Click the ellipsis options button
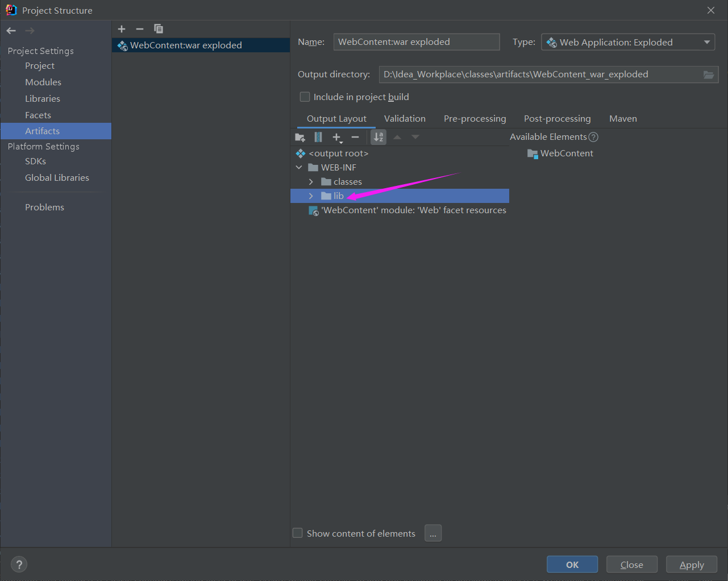The image size is (728, 581). tap(433, 533)
